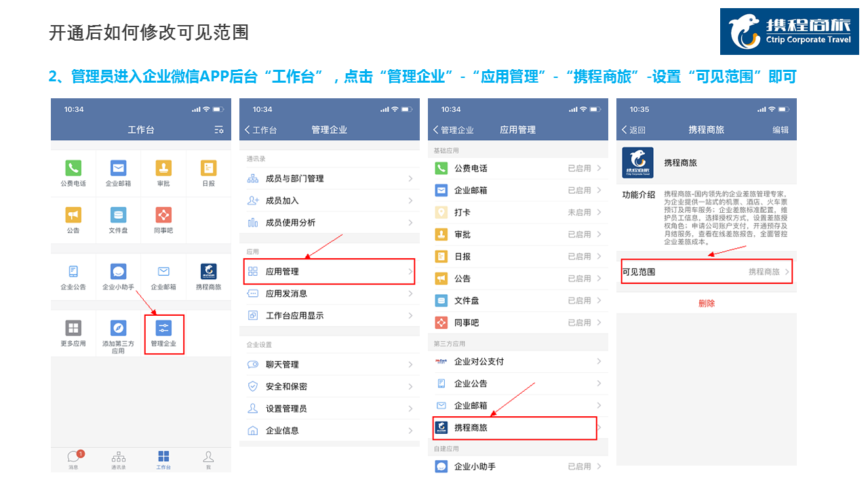
Task: Click chevron on 设置管理员 row
Action: point(410,409)
